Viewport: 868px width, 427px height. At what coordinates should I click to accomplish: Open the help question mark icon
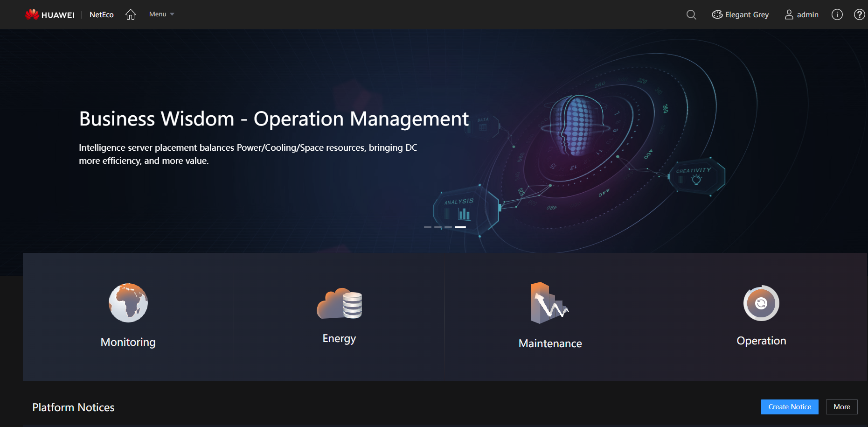tap(859, 14)
